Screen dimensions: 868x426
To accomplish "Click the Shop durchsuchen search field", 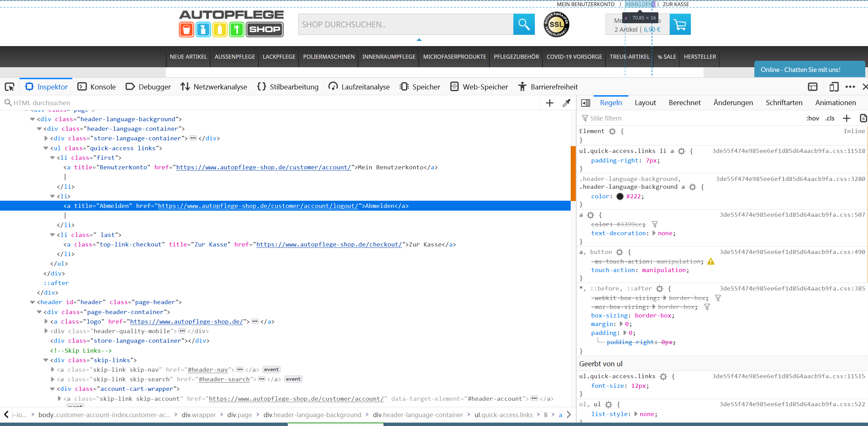I will click(405, 24).
